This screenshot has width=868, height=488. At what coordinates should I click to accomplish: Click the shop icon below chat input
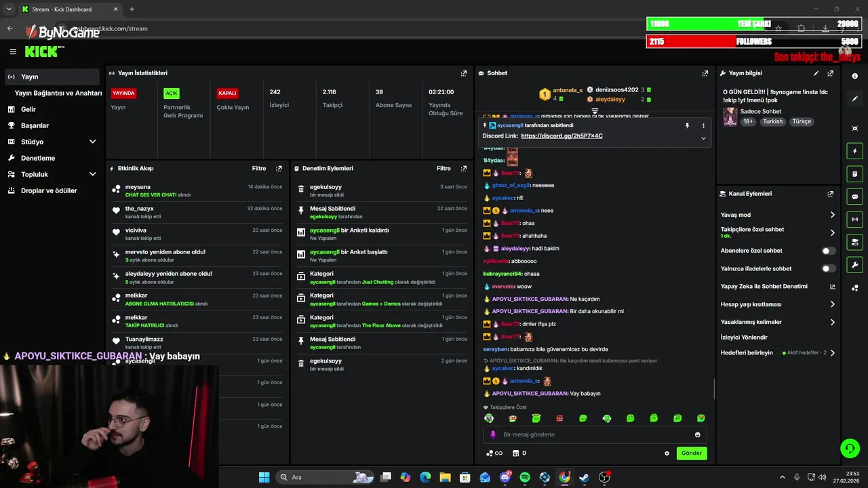(515, 453)
